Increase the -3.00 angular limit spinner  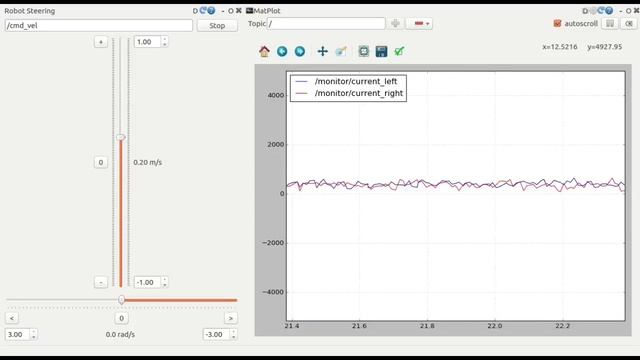233,332
